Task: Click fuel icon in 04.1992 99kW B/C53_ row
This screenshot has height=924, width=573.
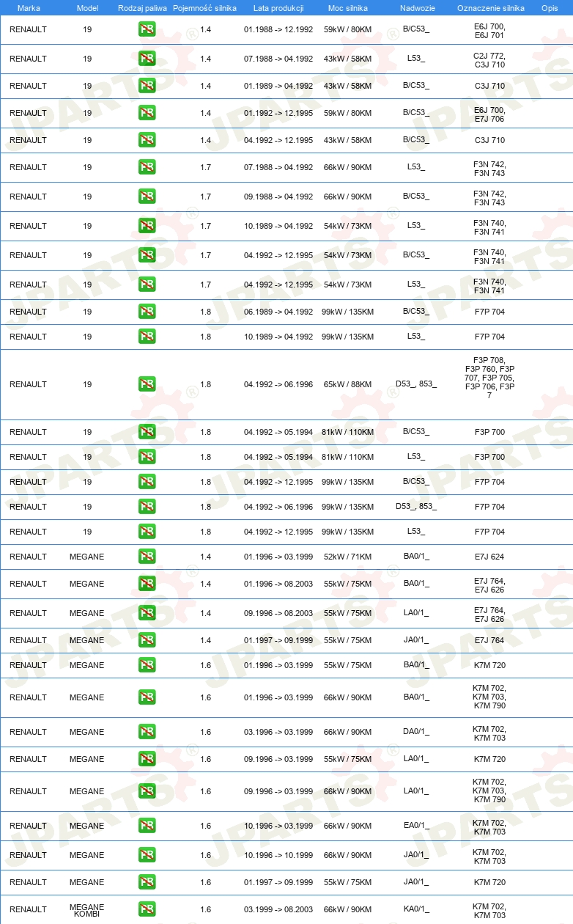Action: (147, 482)
